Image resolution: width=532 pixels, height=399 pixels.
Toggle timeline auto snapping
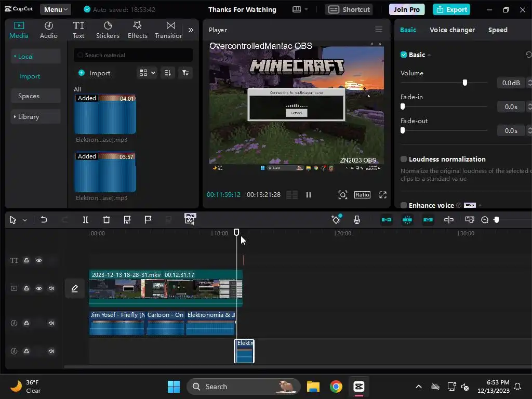pyautogui.click(x=407, y=220)
